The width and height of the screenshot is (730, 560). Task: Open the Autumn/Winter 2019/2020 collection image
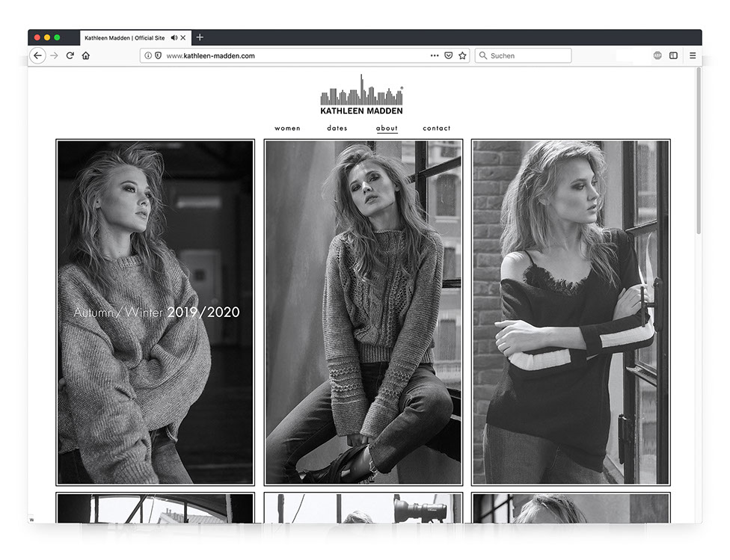pos(156,313)
